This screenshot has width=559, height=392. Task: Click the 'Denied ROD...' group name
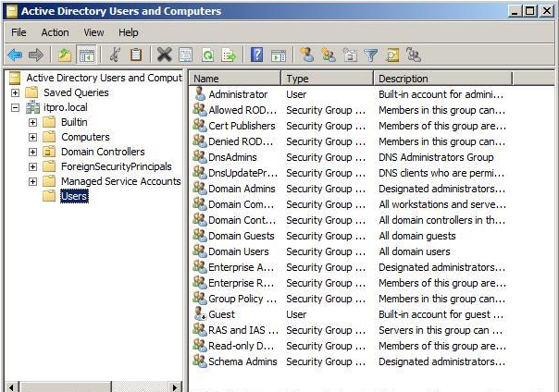click(x=241, y=141)
